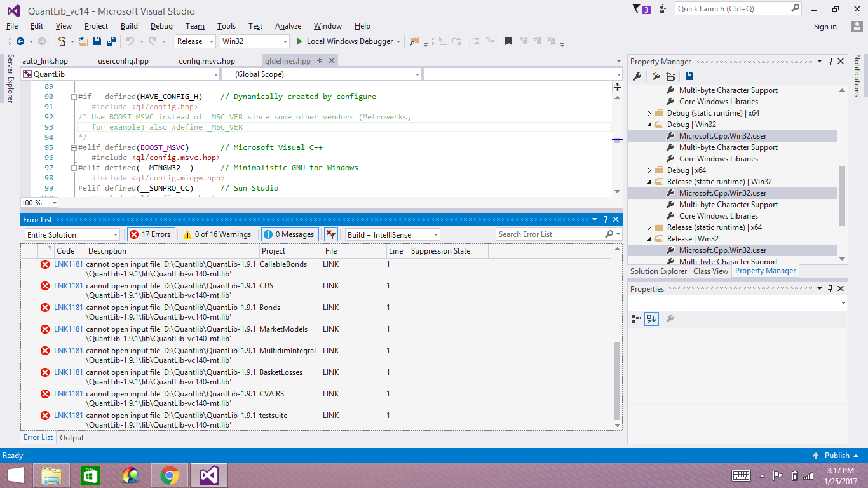Click the green Start debugging arrow
This screenshot has height=488, width=868.
tap(299, 41)
